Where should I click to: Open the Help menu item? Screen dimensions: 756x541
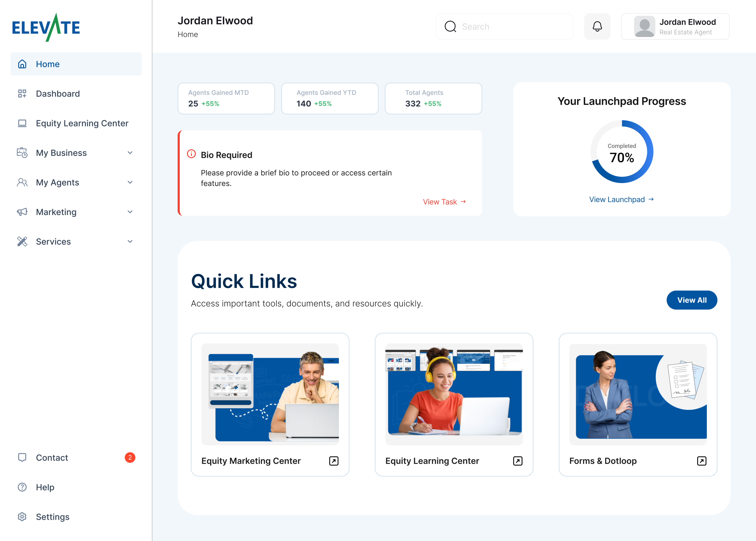tap(76, 487)
